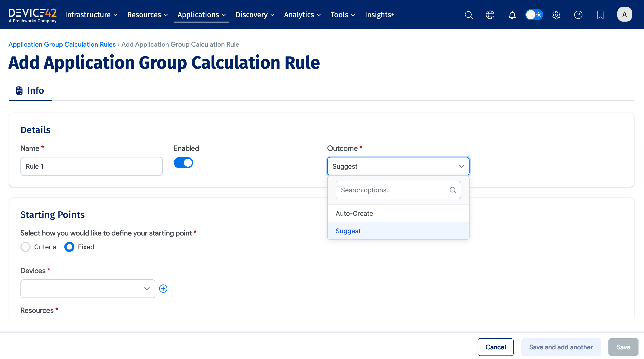Choose Auto-Create from Outcome options
Viewport: 644px width, 359px height.
tap(354, 213)
